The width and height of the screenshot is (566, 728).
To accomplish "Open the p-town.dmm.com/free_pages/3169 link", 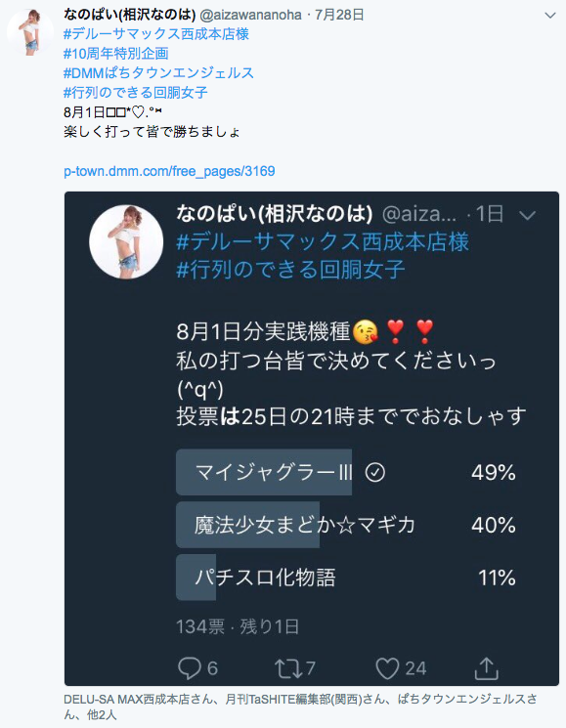I will coord(169,171).
